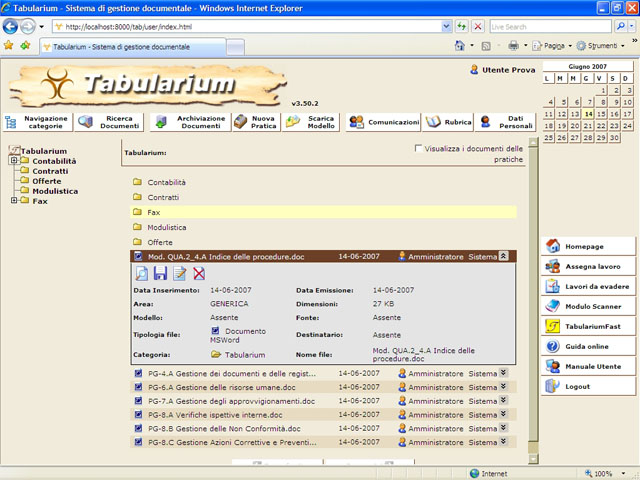The image size is (640, 480).
Task: Open Contratti folder in main list
Action: [163, 198]
